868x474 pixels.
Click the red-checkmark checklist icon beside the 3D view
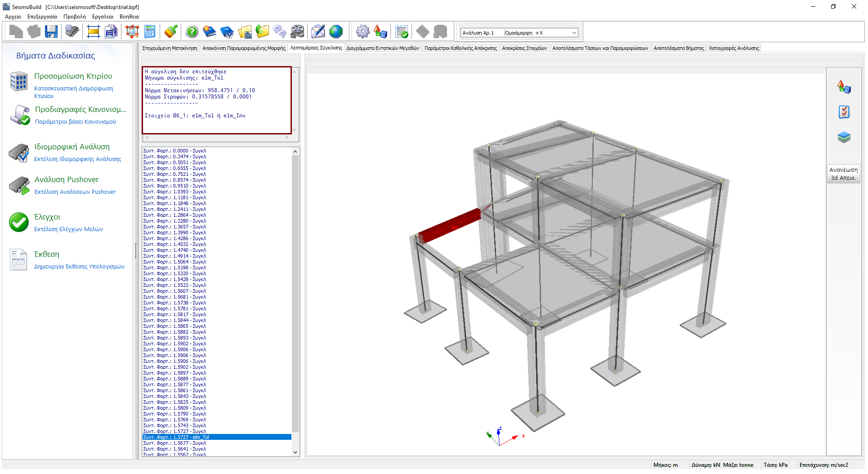click(844, 112)
